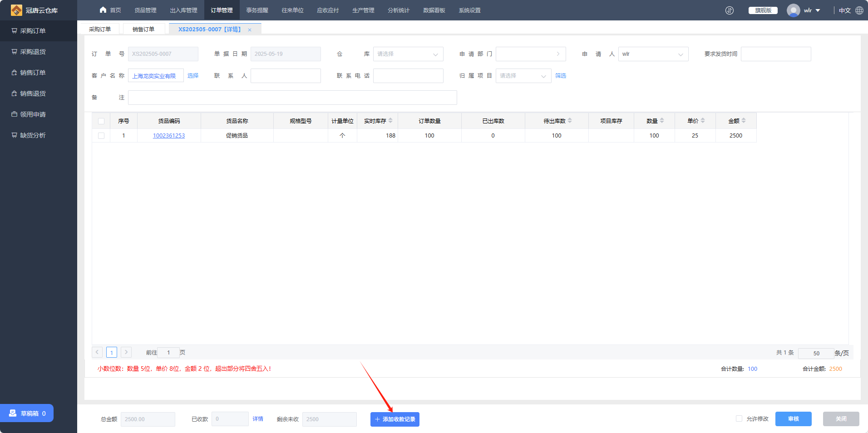This screenshot has width=868, height=433.
Task: Select 销售订单 in the sidebar
Action: pyautogui.click(x=39, y=73)
